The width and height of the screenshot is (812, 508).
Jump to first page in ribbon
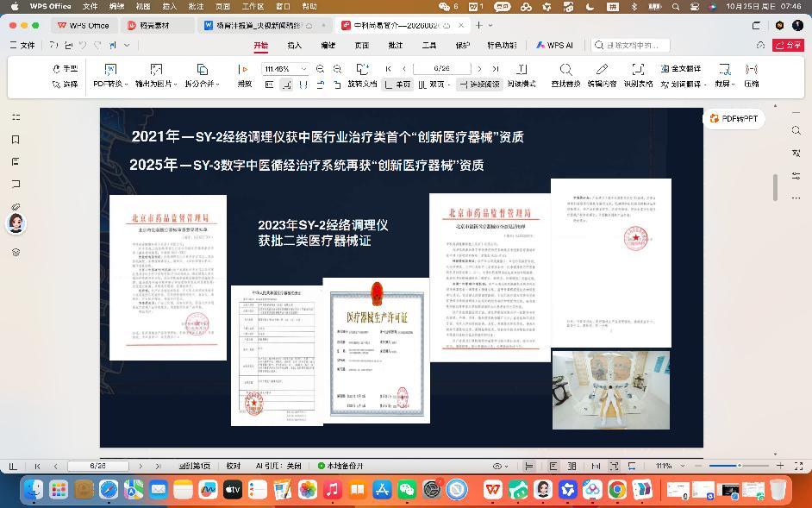click(x=389, y=68)
